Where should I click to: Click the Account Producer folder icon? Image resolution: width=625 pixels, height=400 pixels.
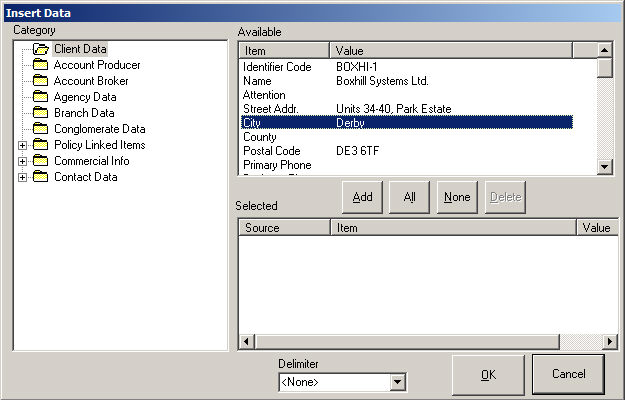point(40,65)
